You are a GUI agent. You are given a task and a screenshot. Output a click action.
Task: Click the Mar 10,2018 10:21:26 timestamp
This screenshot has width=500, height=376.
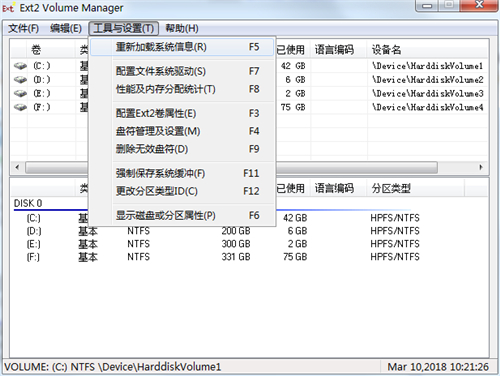click(438, 367)
